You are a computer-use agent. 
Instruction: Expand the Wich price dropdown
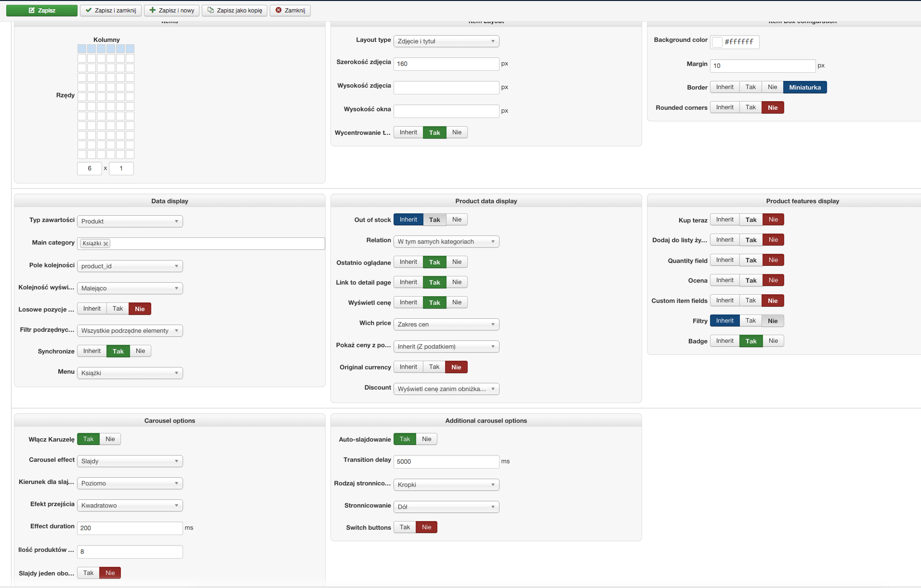click(447, 325)
